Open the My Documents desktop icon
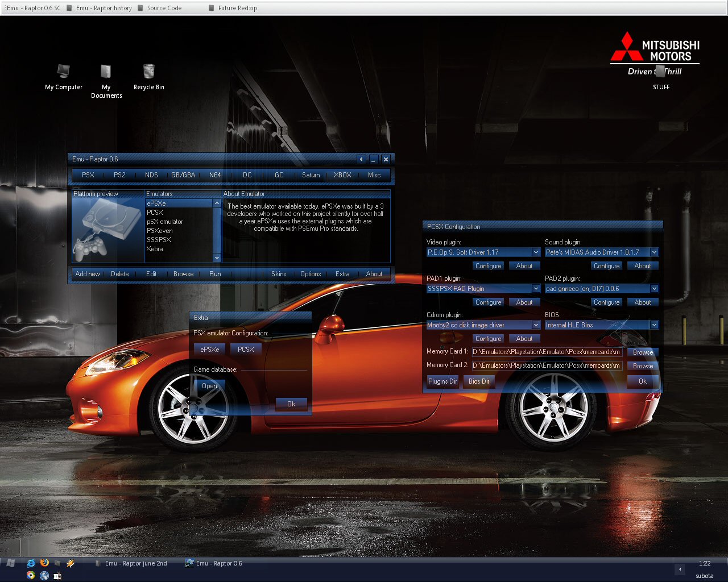728x582 pixels. pos(106,81)
